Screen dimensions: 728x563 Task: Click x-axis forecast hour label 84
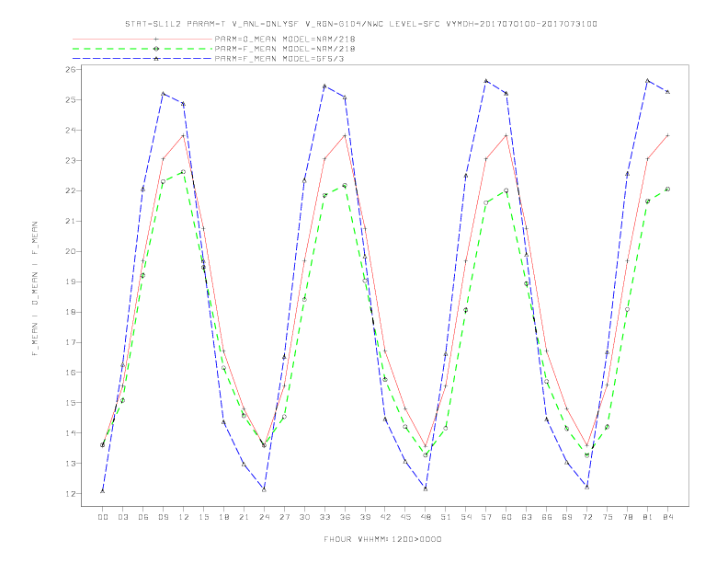(x=668, y=517)
